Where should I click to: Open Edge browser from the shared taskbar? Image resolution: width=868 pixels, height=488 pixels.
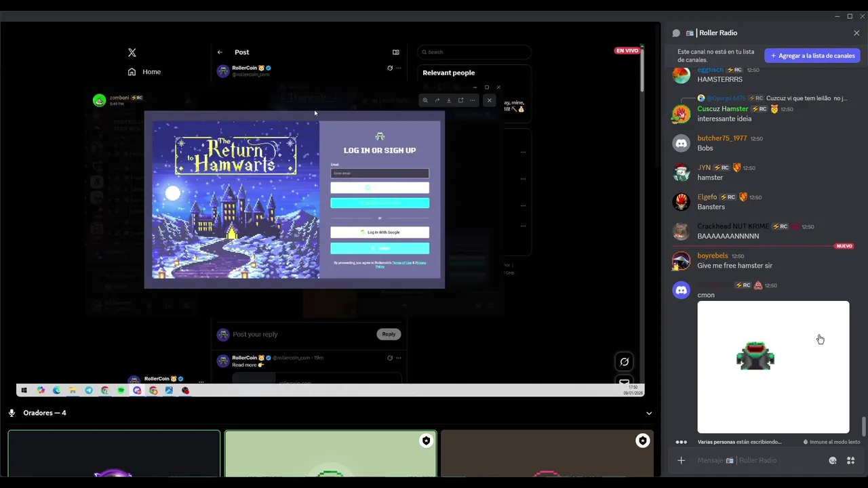(56, 390)
